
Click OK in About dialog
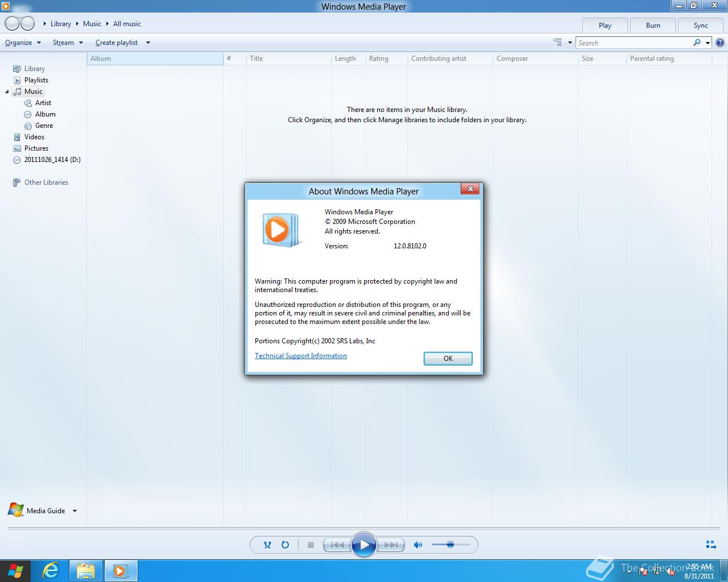(448, 358)
